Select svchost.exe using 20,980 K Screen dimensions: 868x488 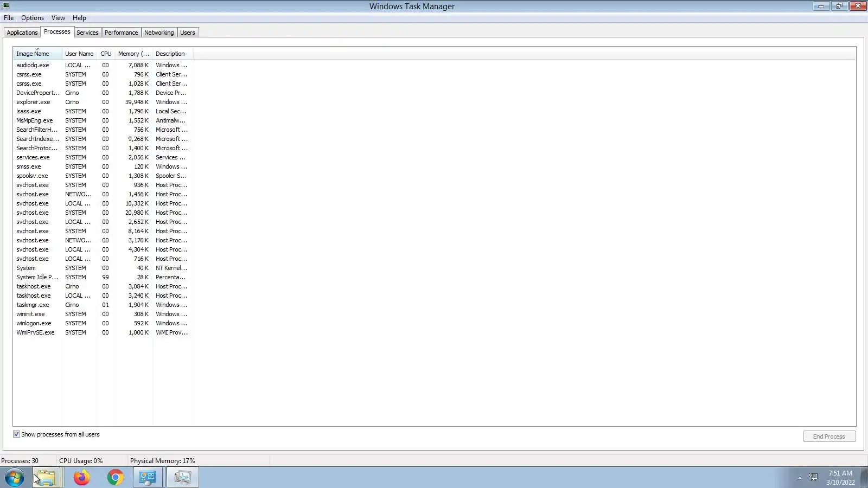tap(103, 213)
